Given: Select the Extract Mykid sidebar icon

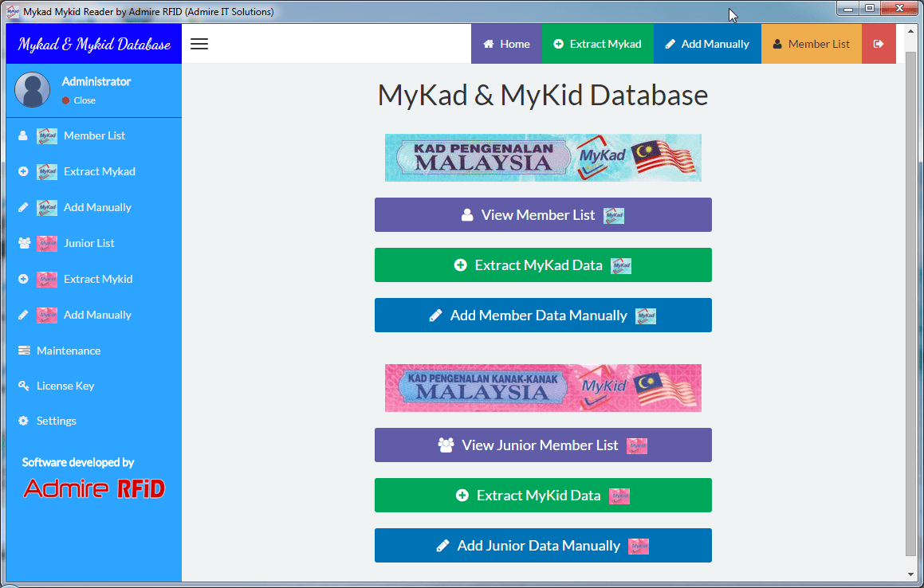Looking at the screenshot, I should coord(25,279).
